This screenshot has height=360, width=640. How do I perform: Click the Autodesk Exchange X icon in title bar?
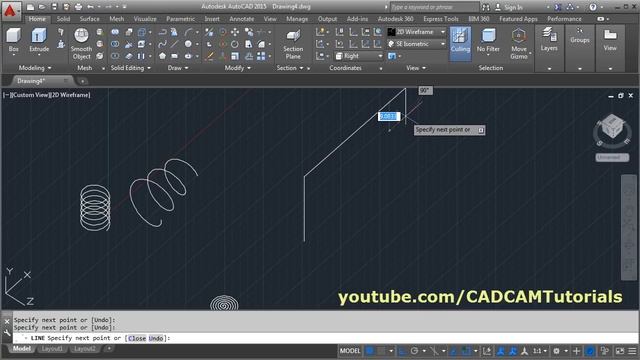(558, 7)
